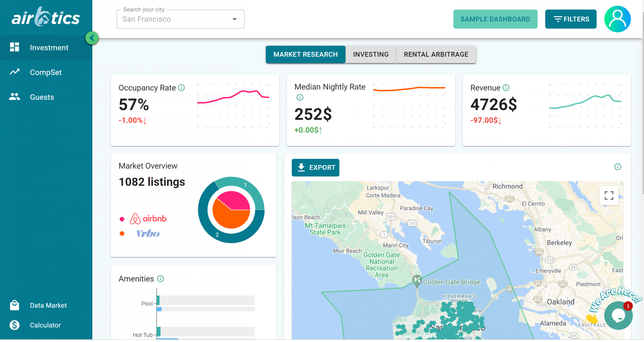
Task: Click the Revenue teal trend chart
Action: 585,106
